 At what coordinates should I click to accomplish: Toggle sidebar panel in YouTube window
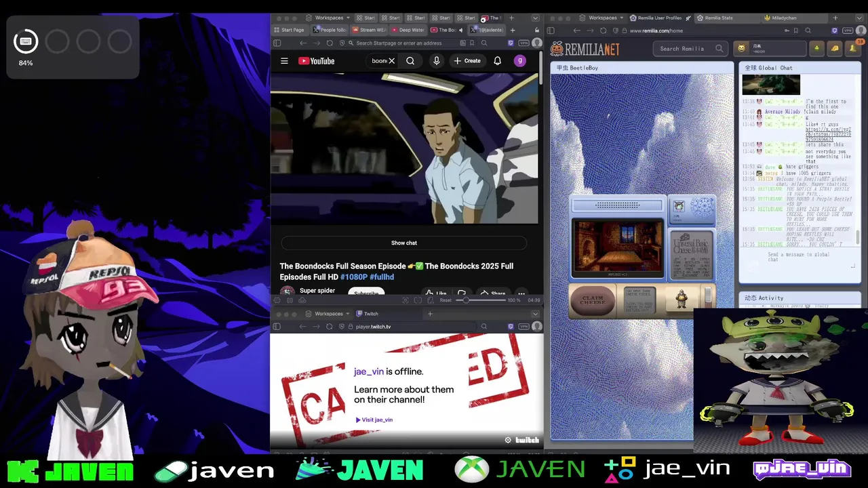point(277,43)
